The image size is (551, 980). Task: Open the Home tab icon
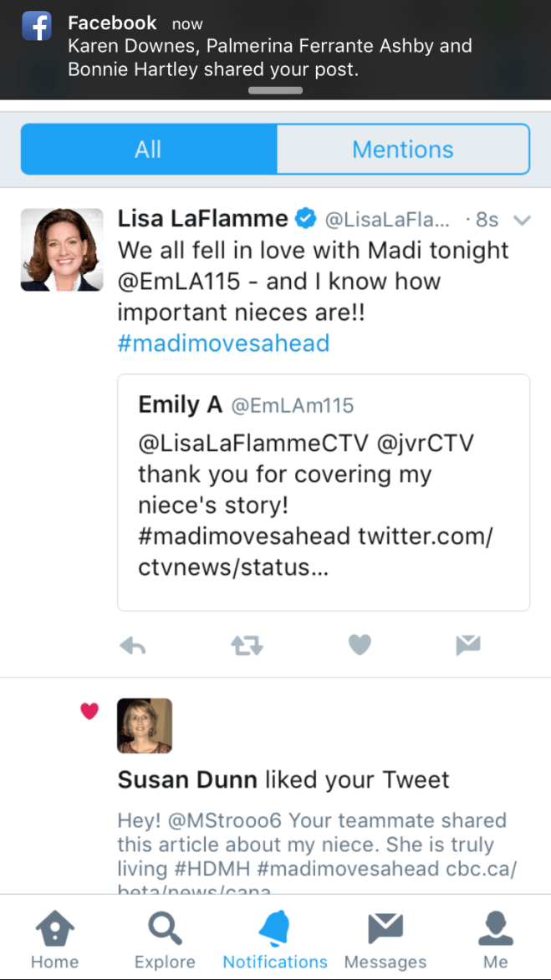(54, 929)
